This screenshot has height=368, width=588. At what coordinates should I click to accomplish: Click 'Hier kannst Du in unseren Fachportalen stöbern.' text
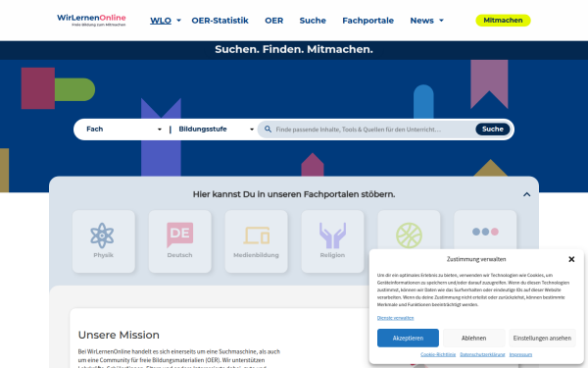(294, 194)
